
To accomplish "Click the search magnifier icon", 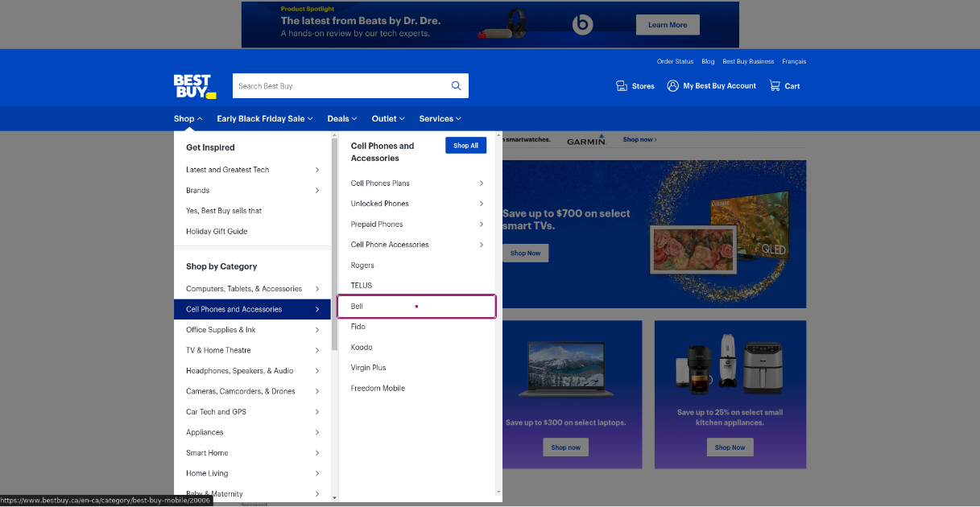I will tap(456, 86).
